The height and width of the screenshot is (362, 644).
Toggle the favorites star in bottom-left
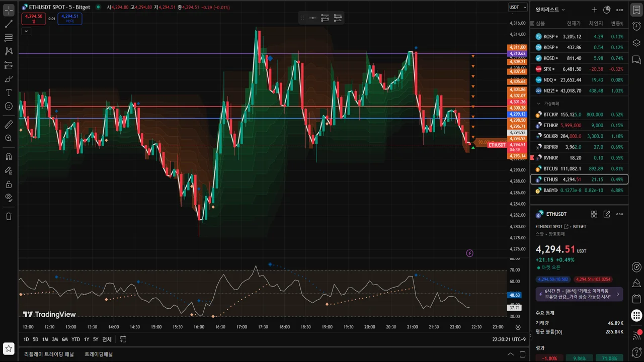click(9, 348)
